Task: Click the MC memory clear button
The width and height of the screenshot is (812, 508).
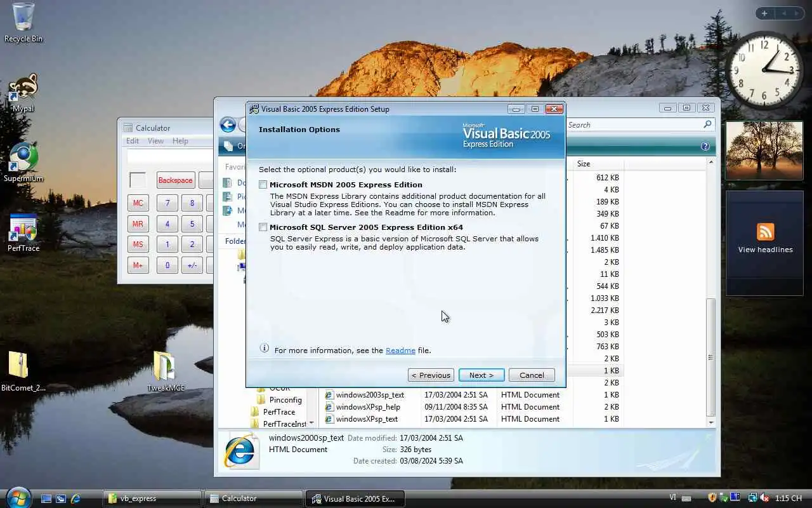Action: [138, 203]
